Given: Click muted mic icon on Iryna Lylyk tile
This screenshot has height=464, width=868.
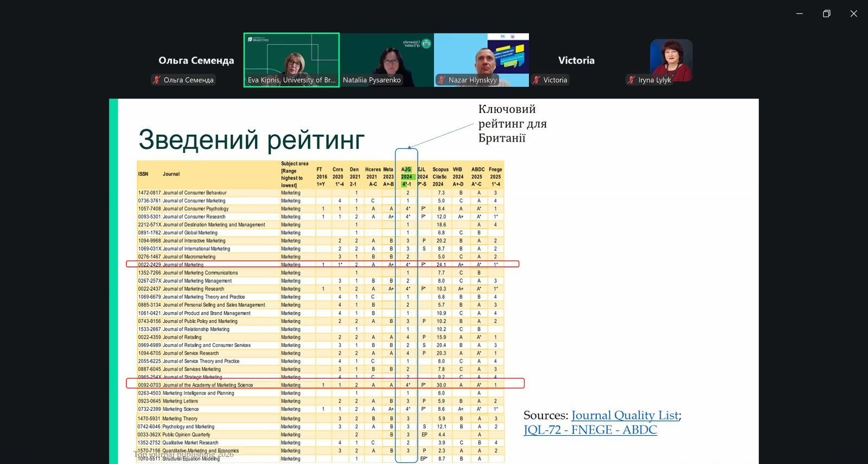Looking at the screenshot, I should (631, 80).
